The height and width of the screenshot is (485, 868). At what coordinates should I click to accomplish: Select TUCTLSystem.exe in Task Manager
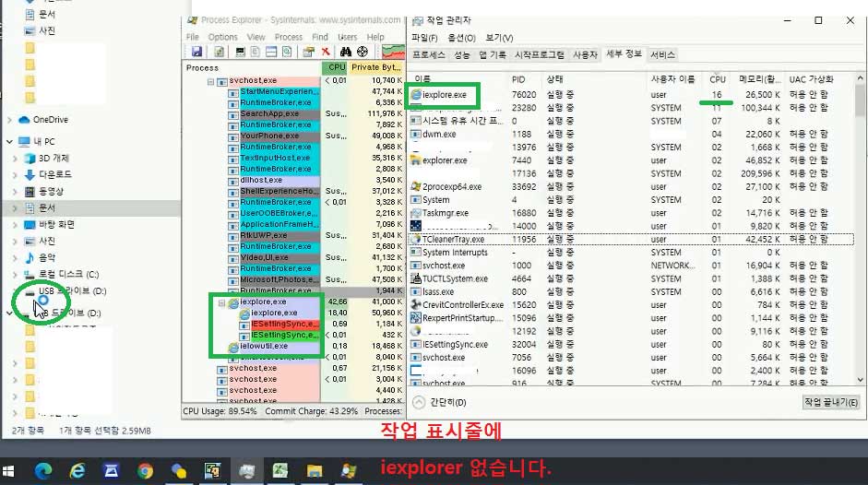[x=631, y=278]
